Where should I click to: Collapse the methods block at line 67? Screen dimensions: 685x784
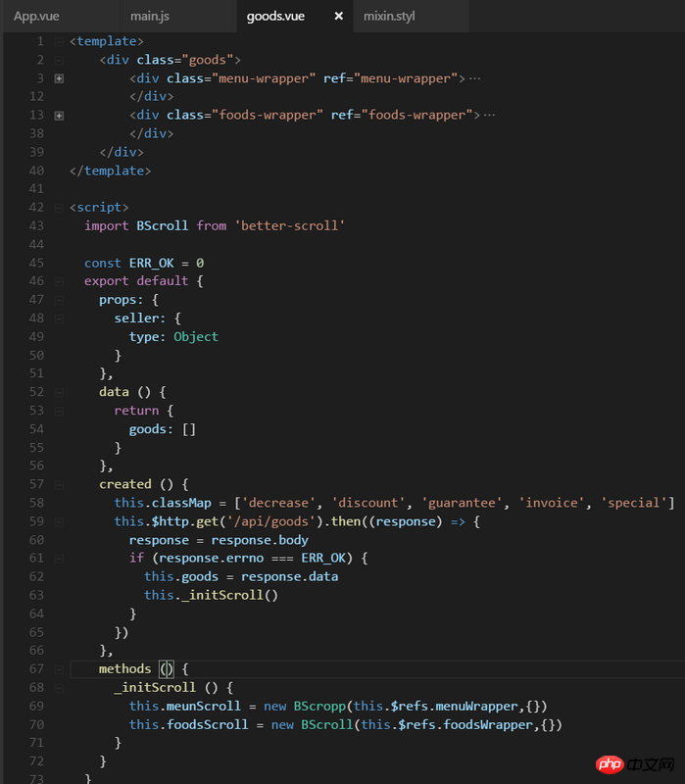click(59, 669)
